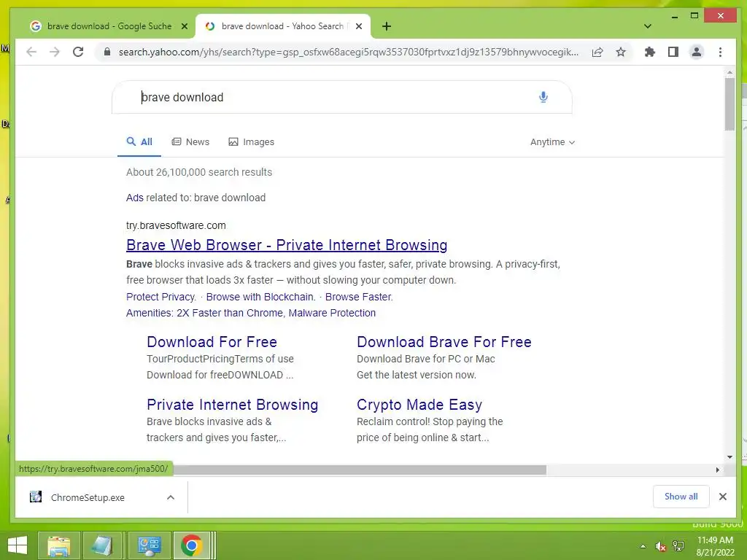Expand the Anytime filter dropdown

click(553, 142)
